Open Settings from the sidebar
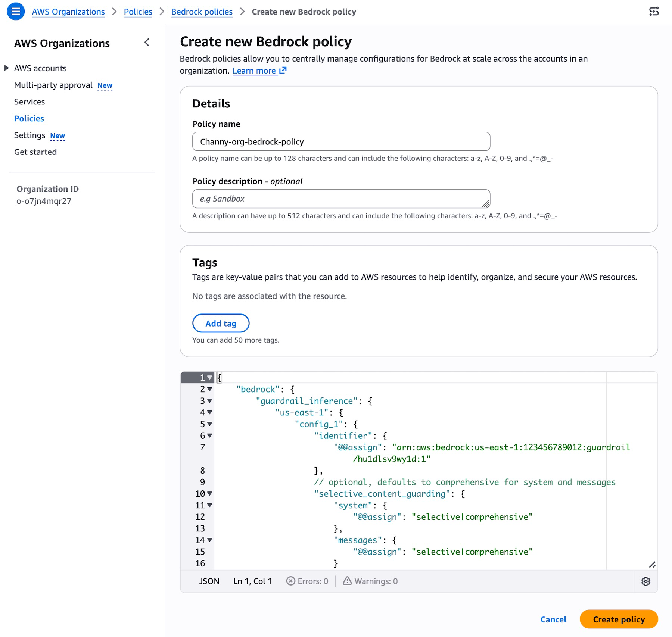 29,135
